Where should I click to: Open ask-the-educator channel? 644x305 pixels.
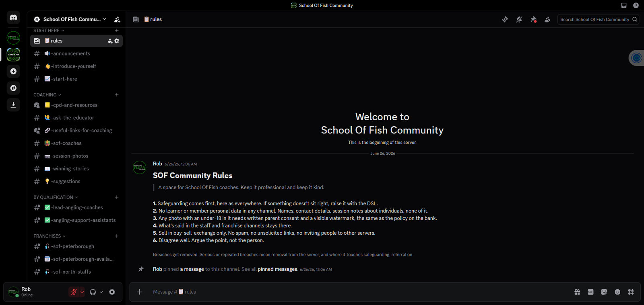click(76, 118)
